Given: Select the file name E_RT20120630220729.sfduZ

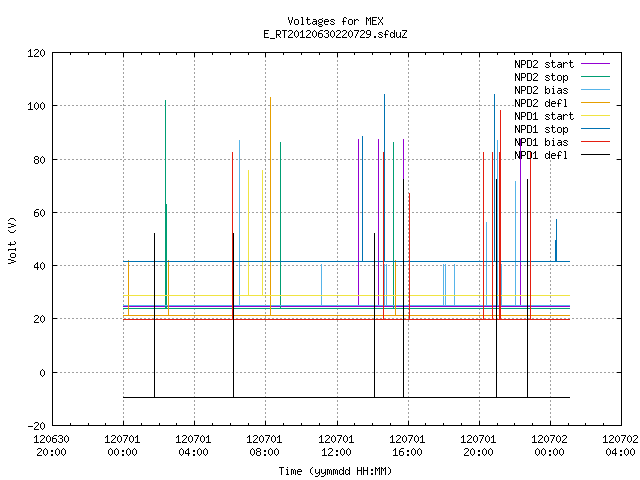Looking at the screenshot, I should 335,34.
